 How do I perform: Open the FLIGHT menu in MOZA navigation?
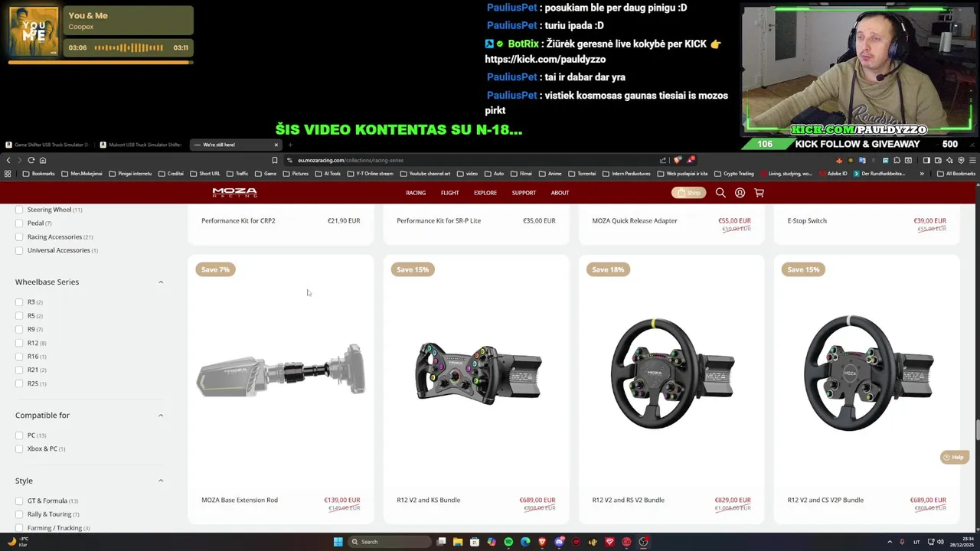point(449,193)
